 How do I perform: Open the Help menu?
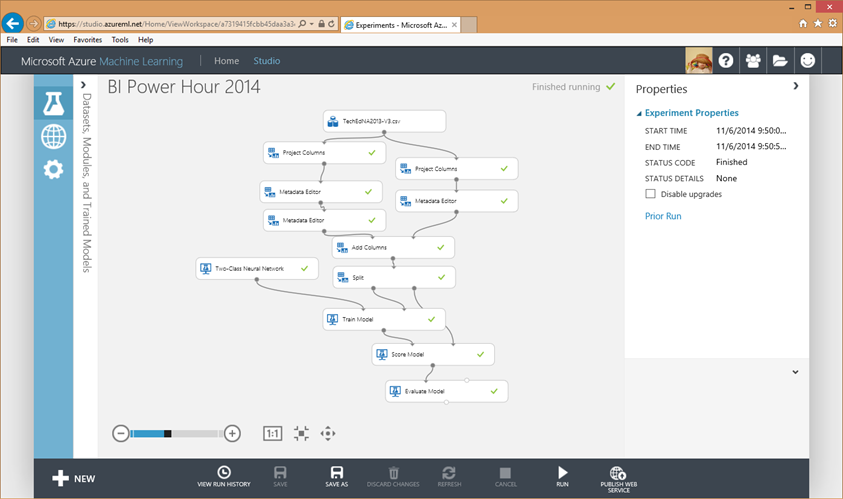[145, 40]
